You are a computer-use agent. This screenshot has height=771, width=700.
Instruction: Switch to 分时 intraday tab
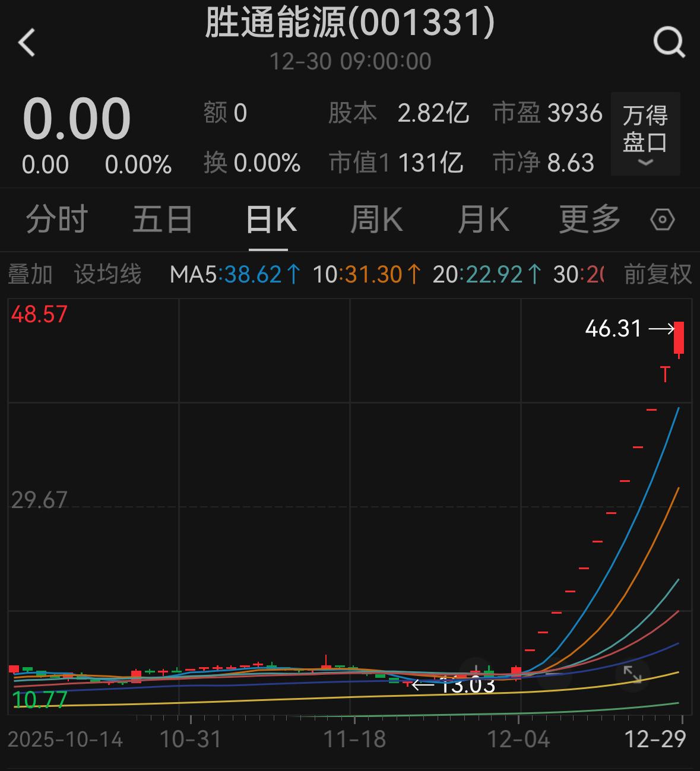click(x=57, y=220)
